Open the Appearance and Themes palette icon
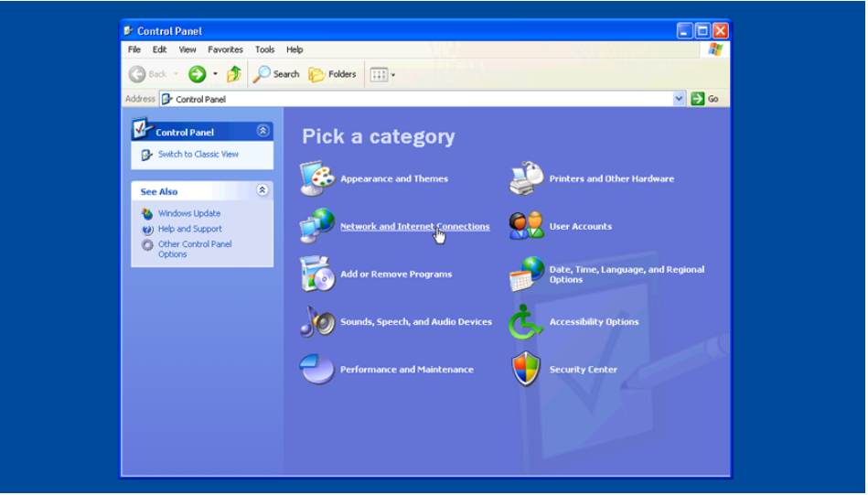Viewport: 868px width, 495px height. 317,178
